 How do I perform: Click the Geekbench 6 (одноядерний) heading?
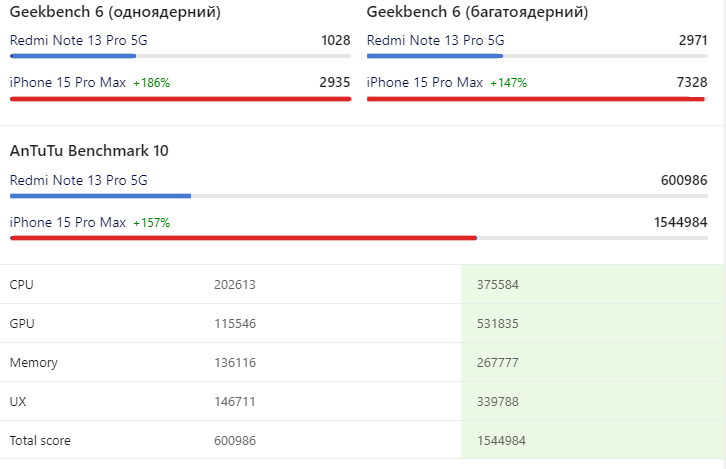click(115, 12)
